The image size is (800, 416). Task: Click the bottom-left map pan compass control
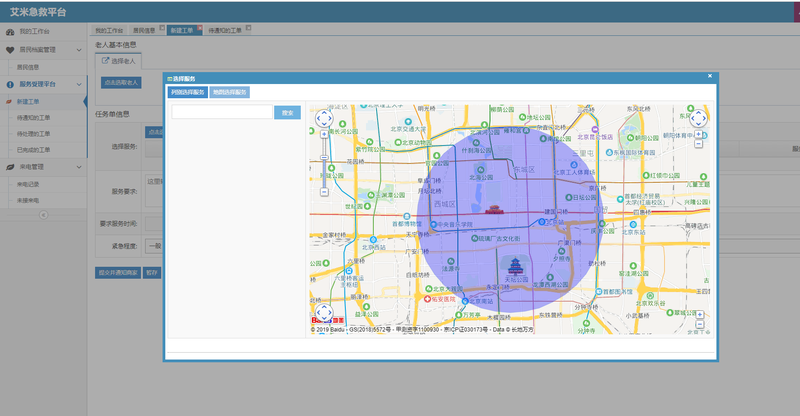click(324, 312)
